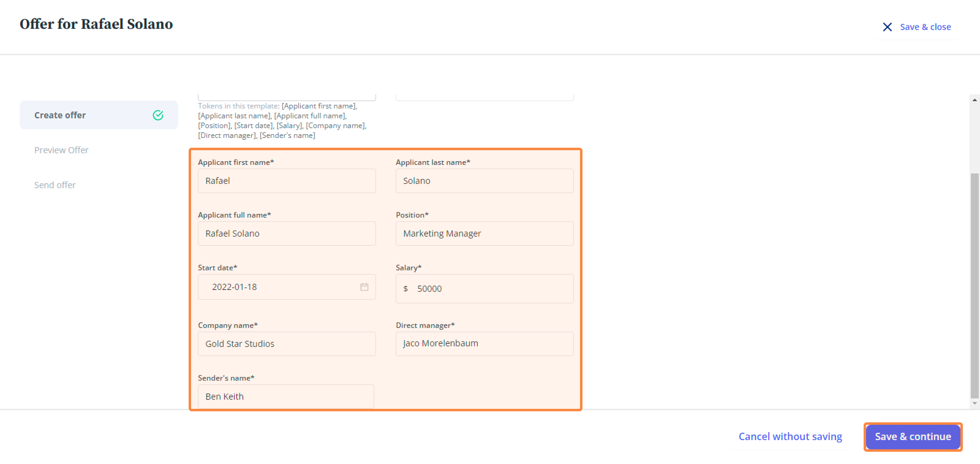Image resolution: width=980 pixels, height=464 pixels.
Task: Click the 'Applicant first name*' label
Action: 236,162
